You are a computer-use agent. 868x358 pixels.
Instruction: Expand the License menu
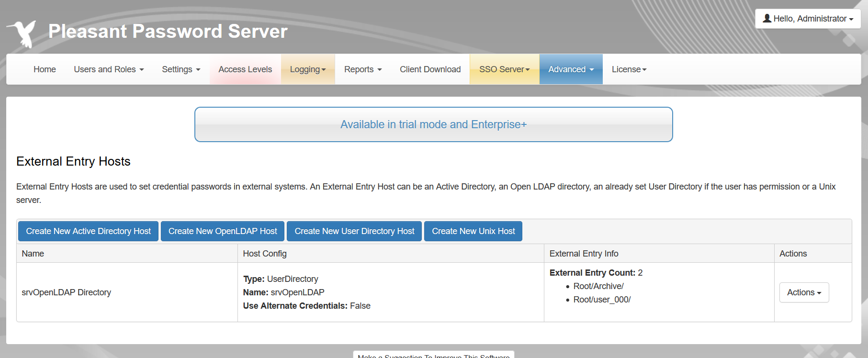click(x=629, y=69)
